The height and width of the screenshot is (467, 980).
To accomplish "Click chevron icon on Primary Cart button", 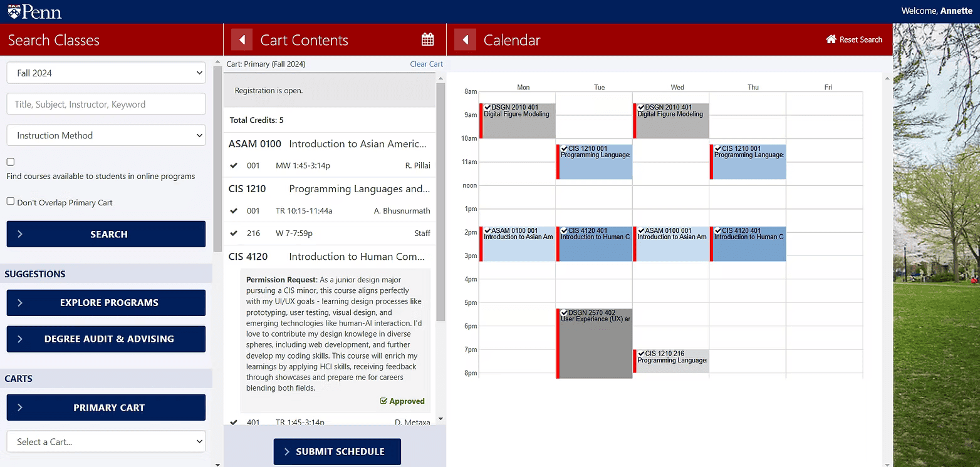I will tap(20, 408).
